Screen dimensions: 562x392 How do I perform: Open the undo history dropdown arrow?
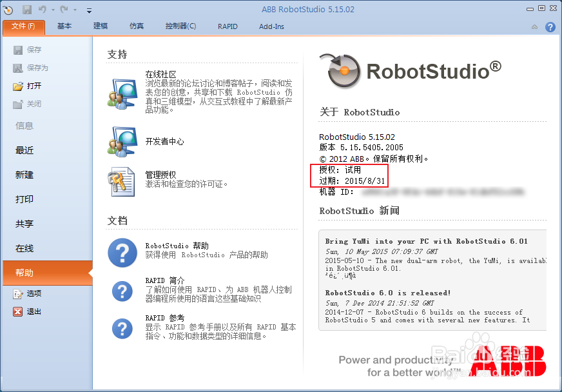pyautogui.click(x=53, y=10)
